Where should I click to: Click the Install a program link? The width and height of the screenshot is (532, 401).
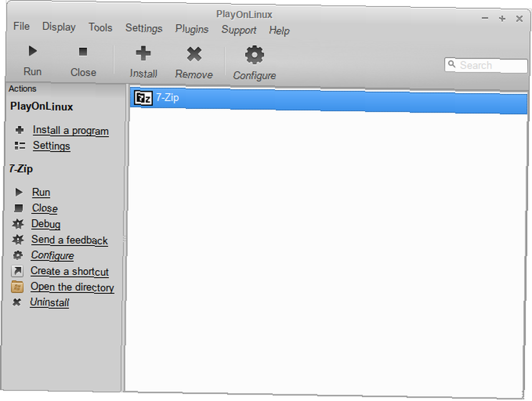71,131
